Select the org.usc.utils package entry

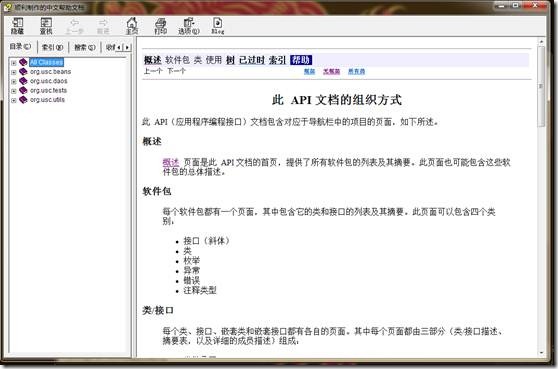pyautogui.click(x=47, y=100)
